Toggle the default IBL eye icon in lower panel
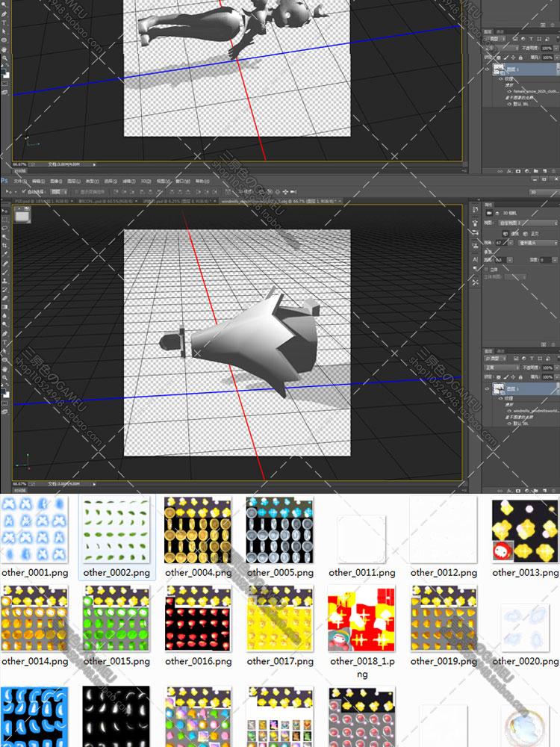 click(x=509, y=424)
